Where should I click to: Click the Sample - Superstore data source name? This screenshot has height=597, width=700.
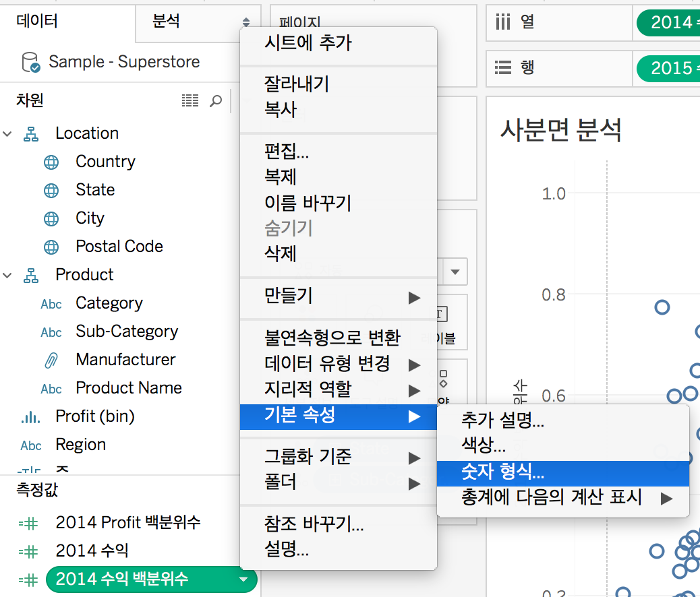click(124, 62)
